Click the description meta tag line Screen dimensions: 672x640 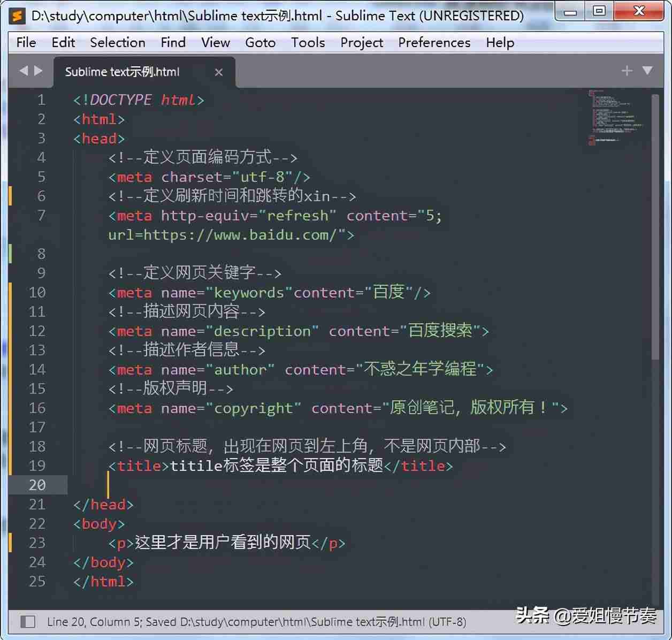[299, 331]
